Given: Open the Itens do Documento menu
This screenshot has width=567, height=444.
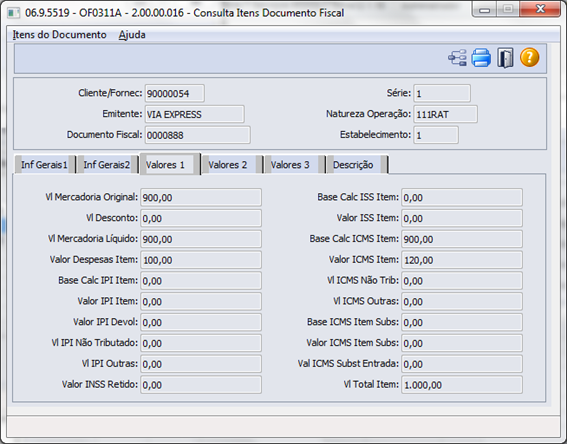Looking at the screenshot, I should [59, 35].
